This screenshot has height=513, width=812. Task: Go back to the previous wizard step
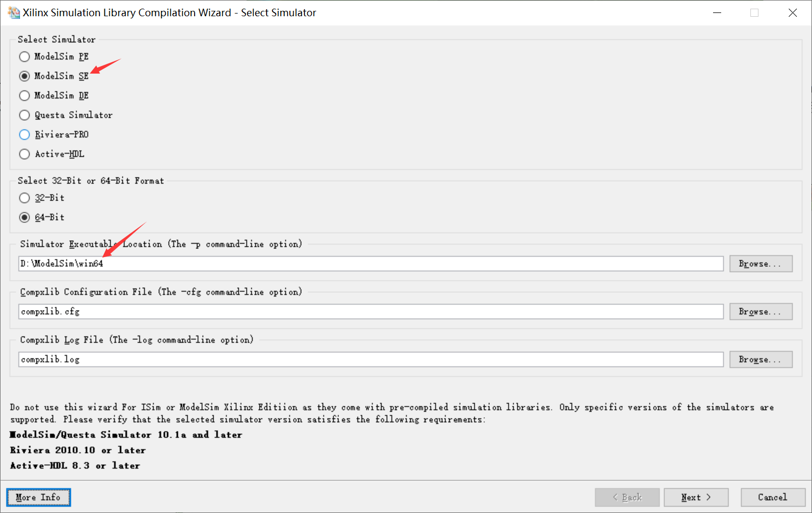pyautogui.click(x=627, y=497)
